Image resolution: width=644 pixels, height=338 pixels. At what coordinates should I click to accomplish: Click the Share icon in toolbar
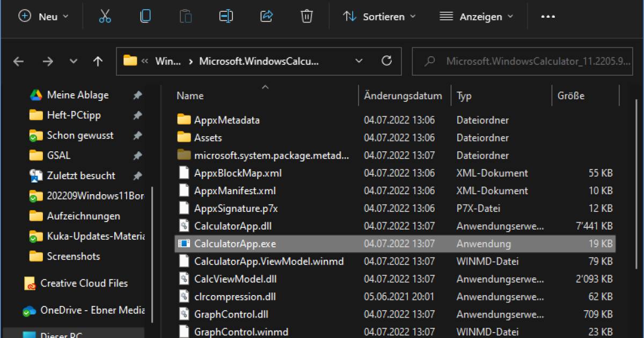[266, 17]
